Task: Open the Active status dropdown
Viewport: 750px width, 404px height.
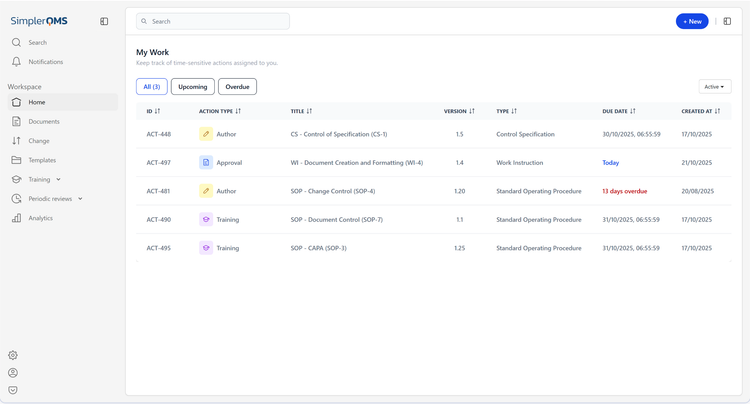Action: coord(715,87)
